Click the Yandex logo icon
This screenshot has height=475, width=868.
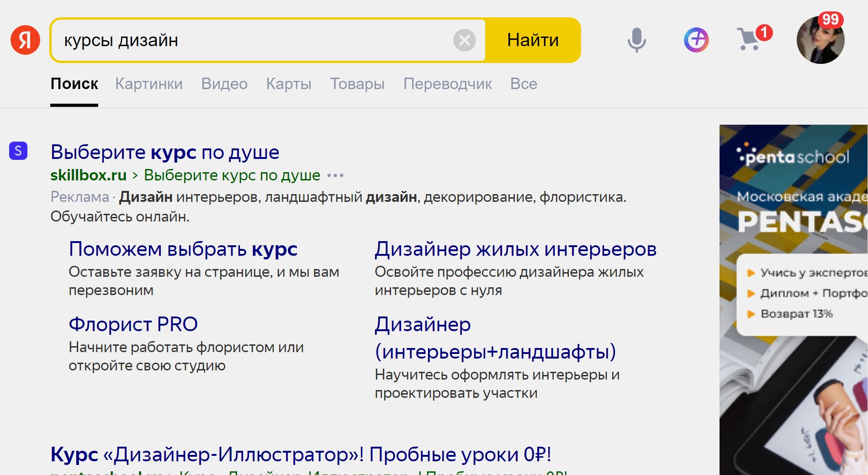[x=25, y=40]
